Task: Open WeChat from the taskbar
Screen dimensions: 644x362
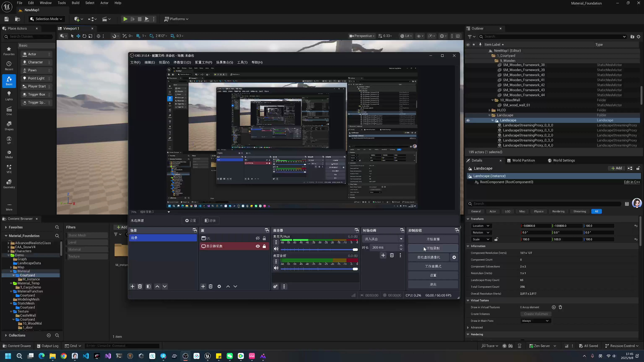Action: point(230,356)
